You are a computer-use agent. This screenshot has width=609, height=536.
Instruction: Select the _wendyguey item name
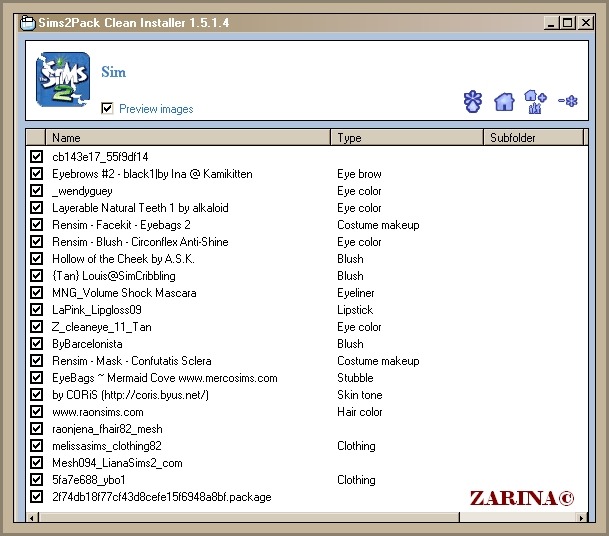82,191
